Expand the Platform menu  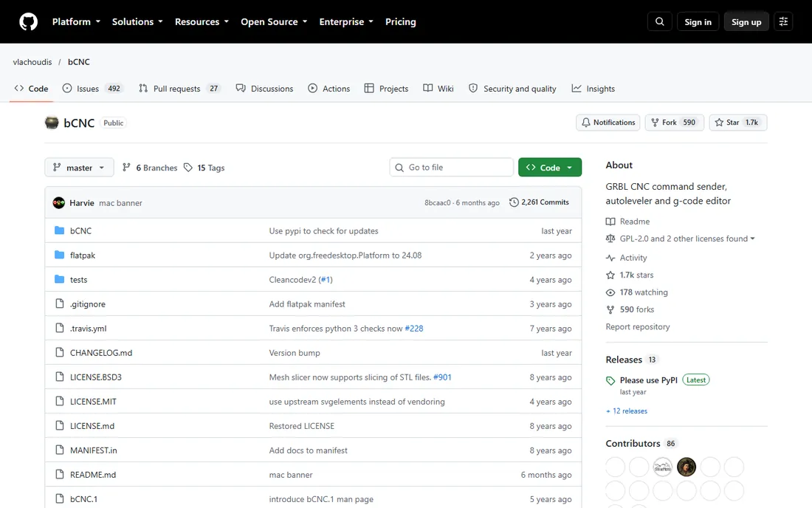76,21
